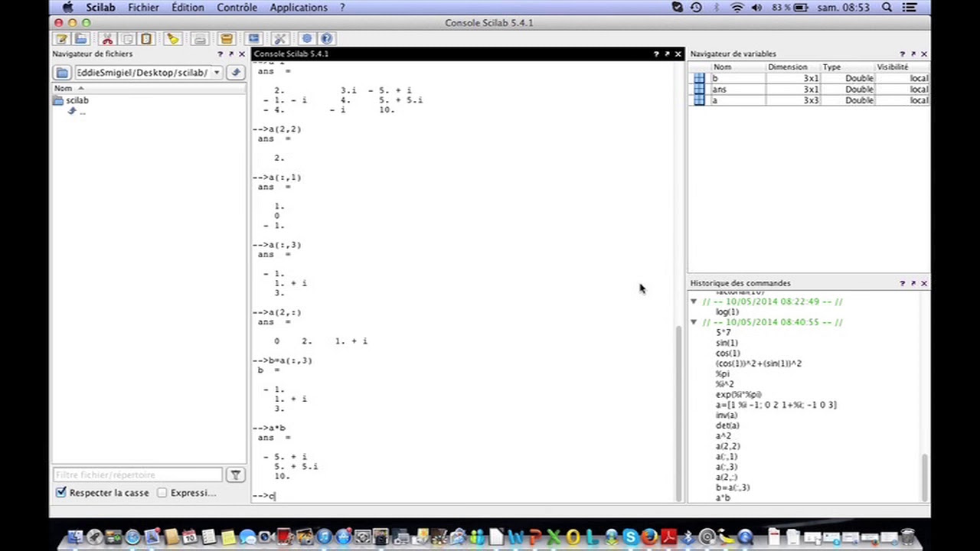Select variable 'ans' row
The image size is (980, 551).
[x=809, y=90]
